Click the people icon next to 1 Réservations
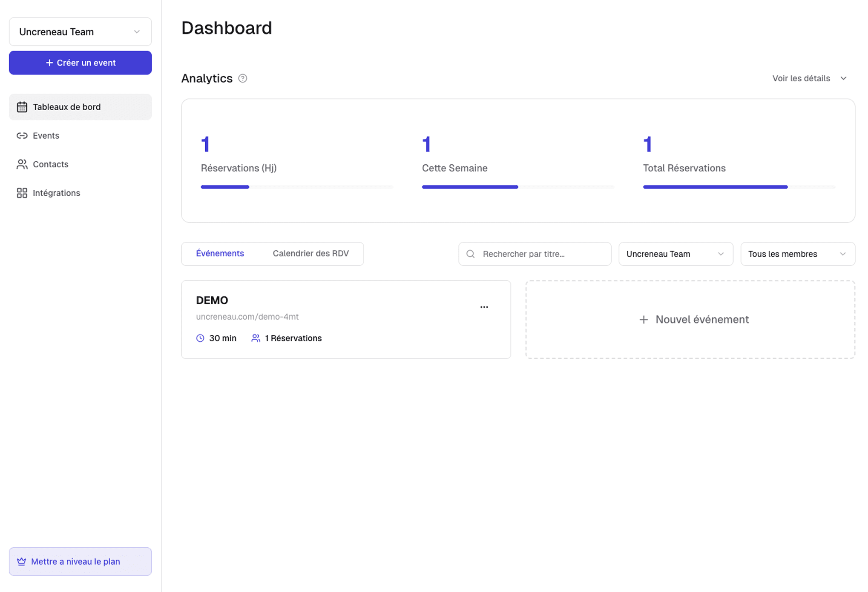This screenshot has height=592, width=868. pos(256,338)
